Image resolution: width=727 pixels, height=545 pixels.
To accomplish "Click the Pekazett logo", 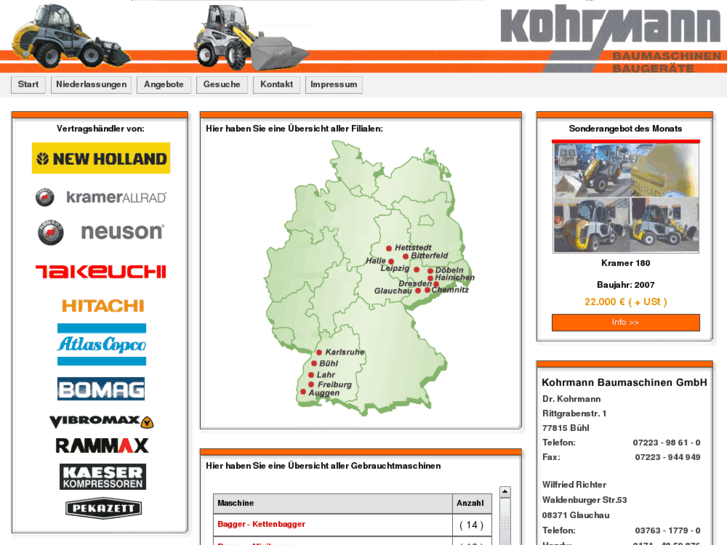I will pos(103,508).
